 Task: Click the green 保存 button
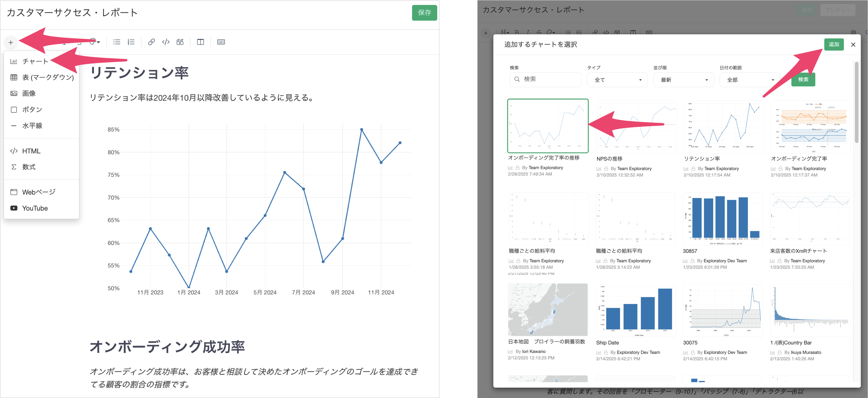click(x=424, y=13)
